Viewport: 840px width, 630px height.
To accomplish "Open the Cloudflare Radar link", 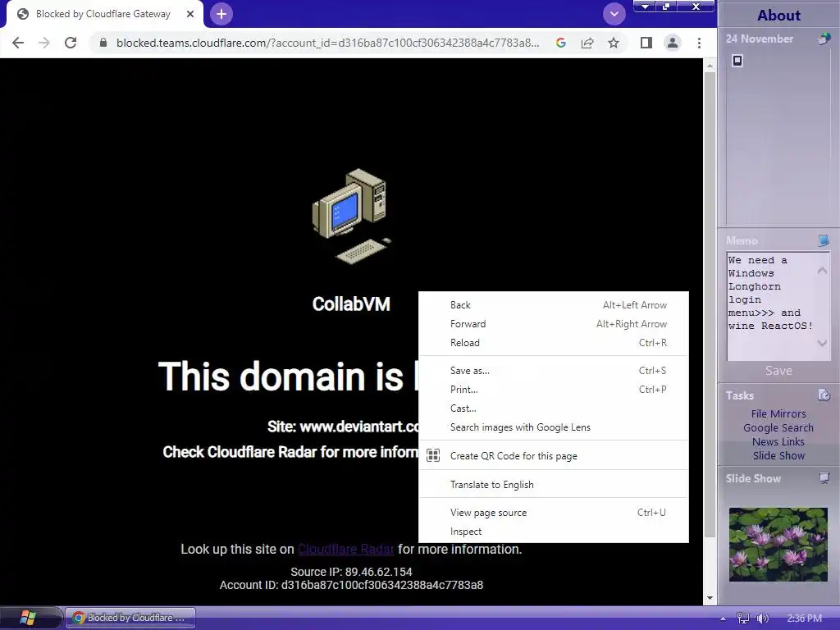I will (x=346, y=549).
